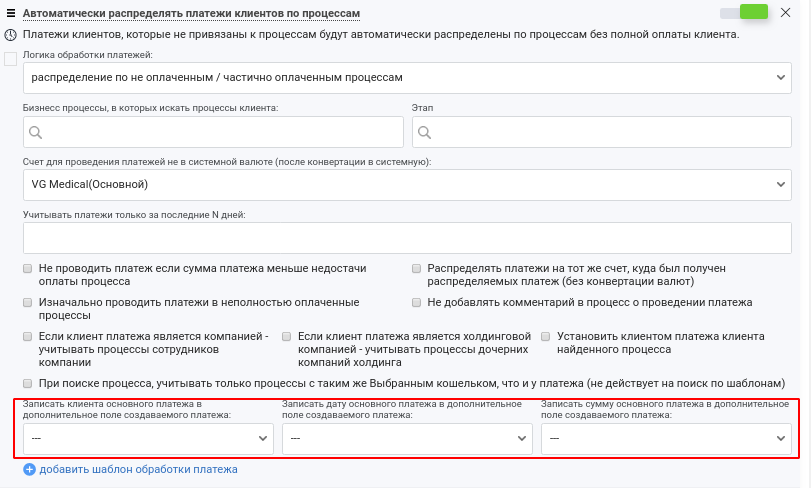Viewport: 811px width, 488px height.
Task: Check 'учитывать процессы сотрудников компании' option
Action: tap(27, 337)
